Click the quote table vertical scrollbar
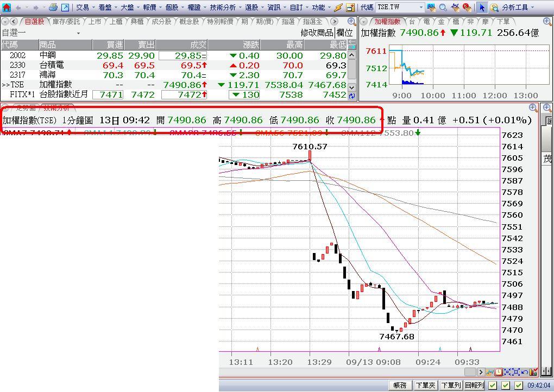Image resolution: width=554 pixels, height=392 pixels. (x=351, y=71)
